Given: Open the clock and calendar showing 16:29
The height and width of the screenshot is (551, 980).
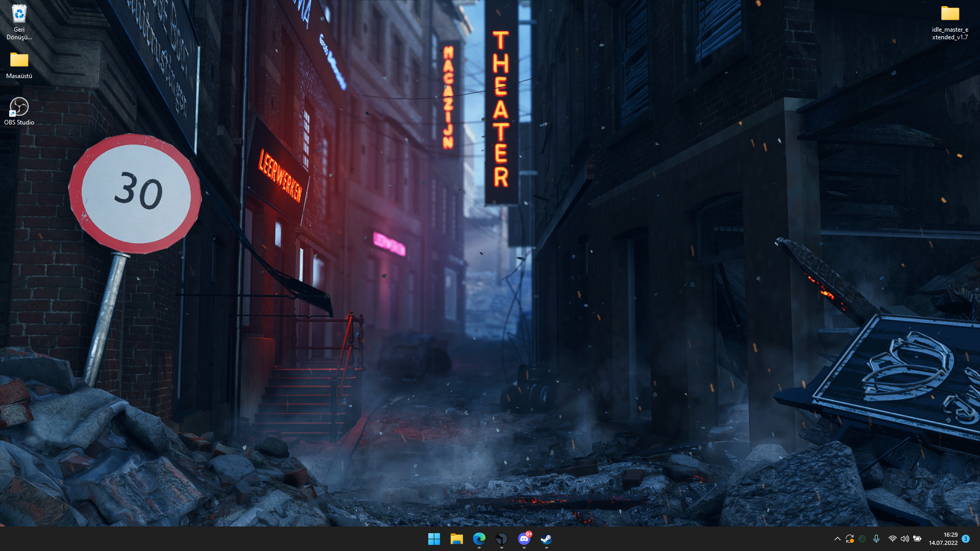Looking at the screenshot, I should (950, 535).
